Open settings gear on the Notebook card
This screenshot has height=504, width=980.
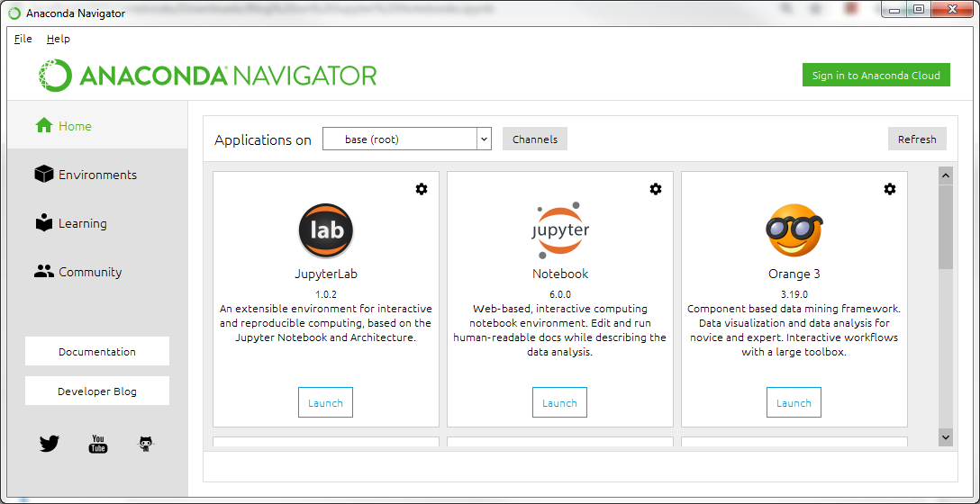pyautogui.click(x=656, y=189)
